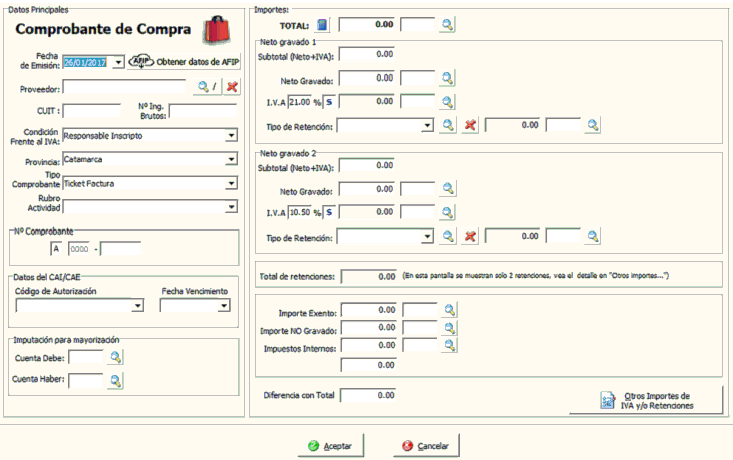The image size is (733, 460).
Task: Click magnifier beside Importe Exento field
Action: 448,312
